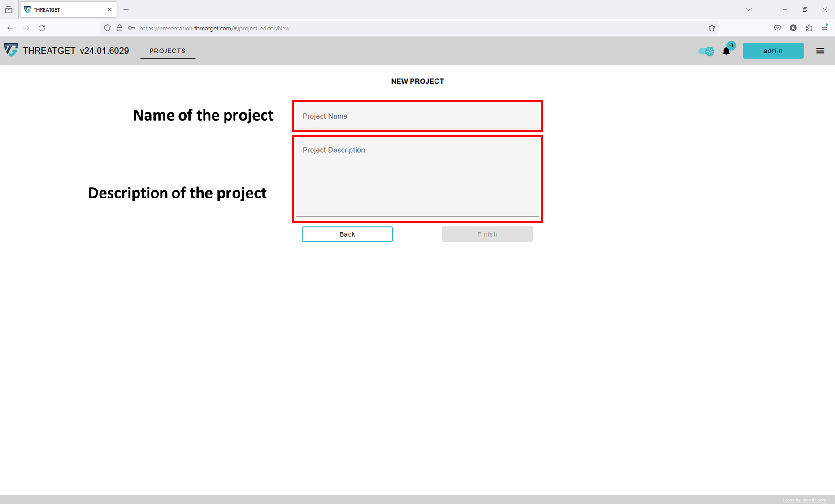
Task: Click the Finish button
Action: click(x=487, y=234)
